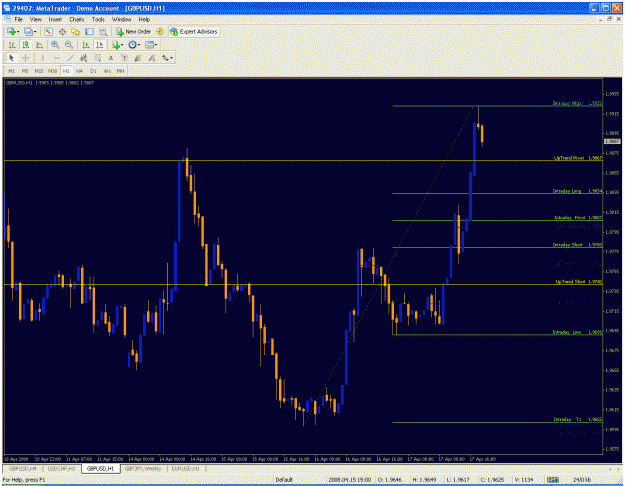Open the Terminal window icon
Screen dimensions: 625x486
pyautogui.click(x=89, y=31)
